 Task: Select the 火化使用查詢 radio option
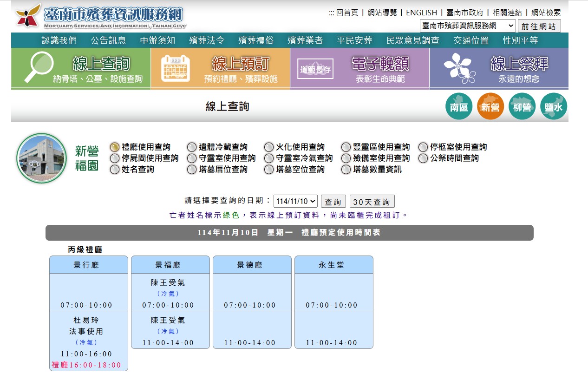269,147
